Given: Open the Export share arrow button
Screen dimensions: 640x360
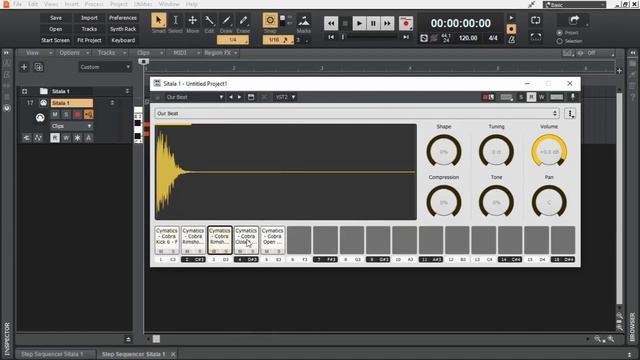Looking at the screenshot, I should click(x=574, y=20).
